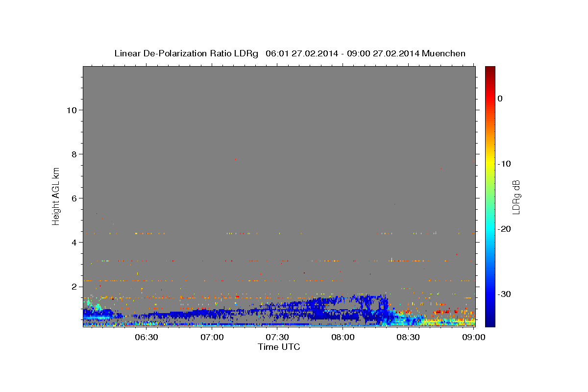Screen dimensions: 588x392
Task: Click the colorbar value -10
Action: (x=505, y=164)
